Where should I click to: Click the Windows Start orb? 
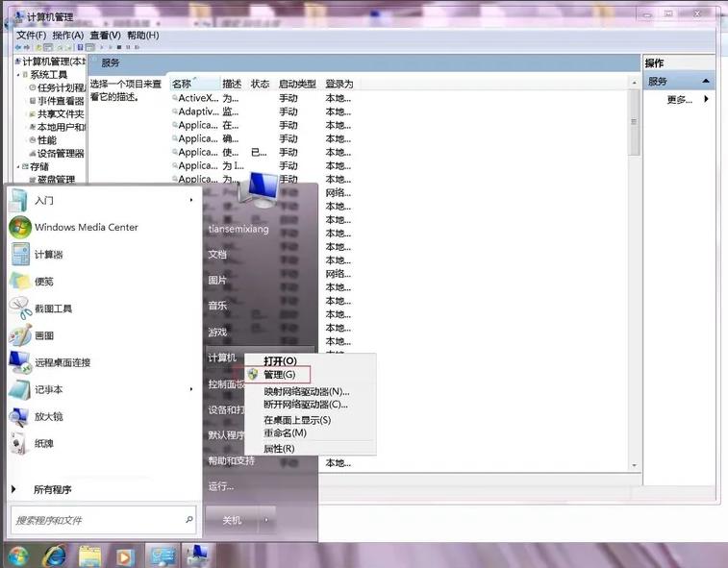click(18, 556)
